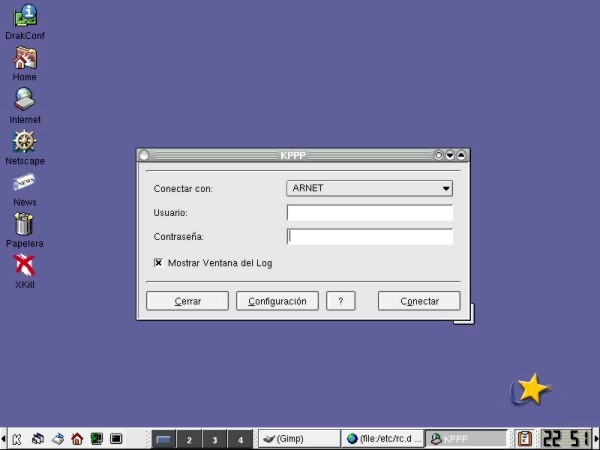Click the Cerrar button
Image resolution: width=600 pixels, height=450 pixels.
(188, 301)
